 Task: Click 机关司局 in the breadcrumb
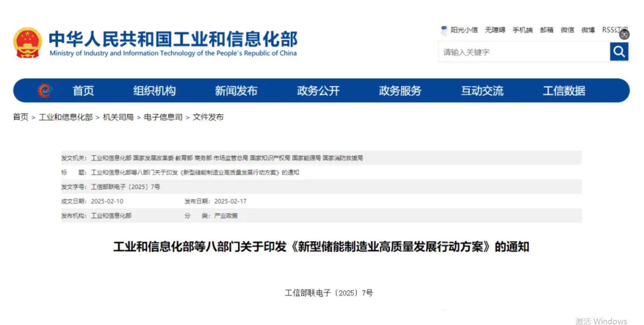[x=118, y=117]
